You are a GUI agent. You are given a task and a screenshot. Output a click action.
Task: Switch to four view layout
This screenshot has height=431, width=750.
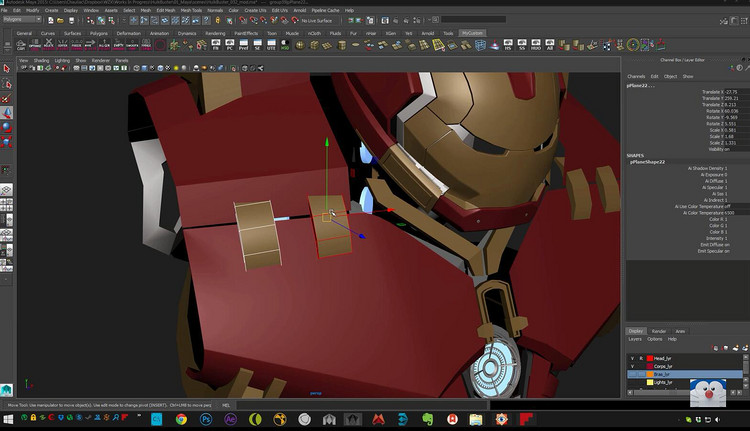coord(7,205)
